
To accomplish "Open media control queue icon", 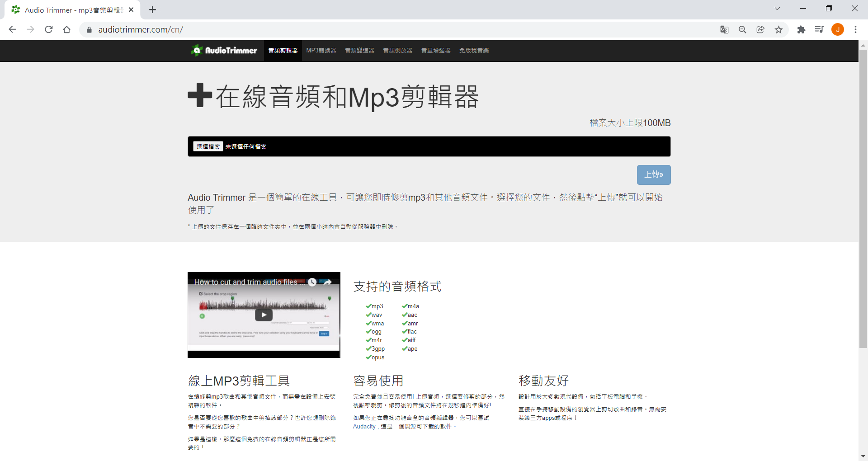I will coord(819,29).
